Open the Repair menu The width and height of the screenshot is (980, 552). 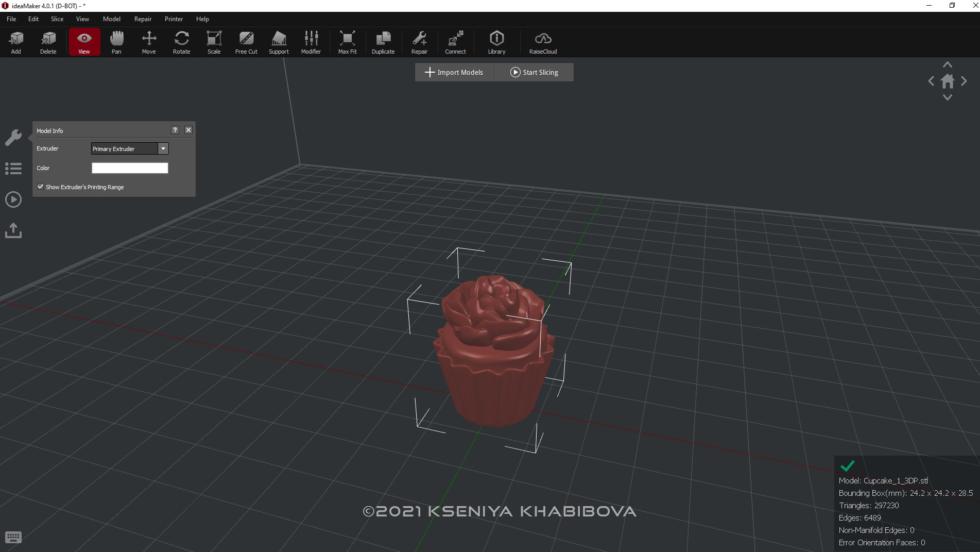click(143, 19)
